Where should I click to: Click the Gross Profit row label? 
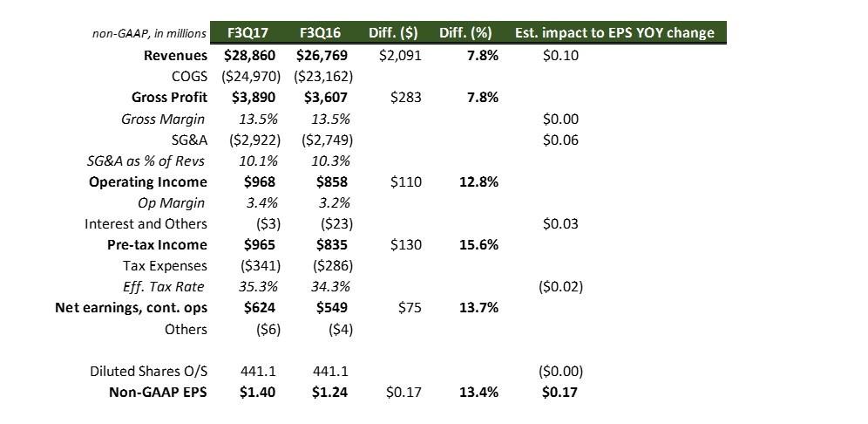tap(169, 98)
